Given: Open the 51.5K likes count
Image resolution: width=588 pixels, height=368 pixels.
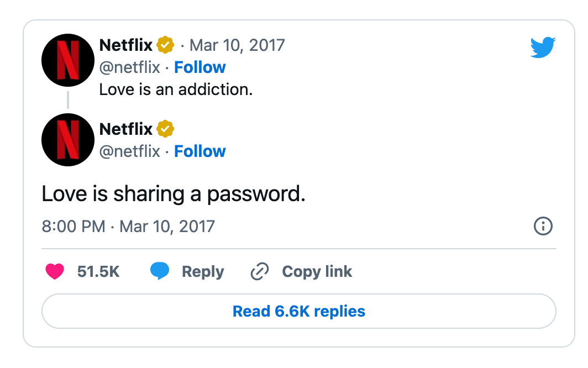Looking at the screenshot, I should point(98,272).
